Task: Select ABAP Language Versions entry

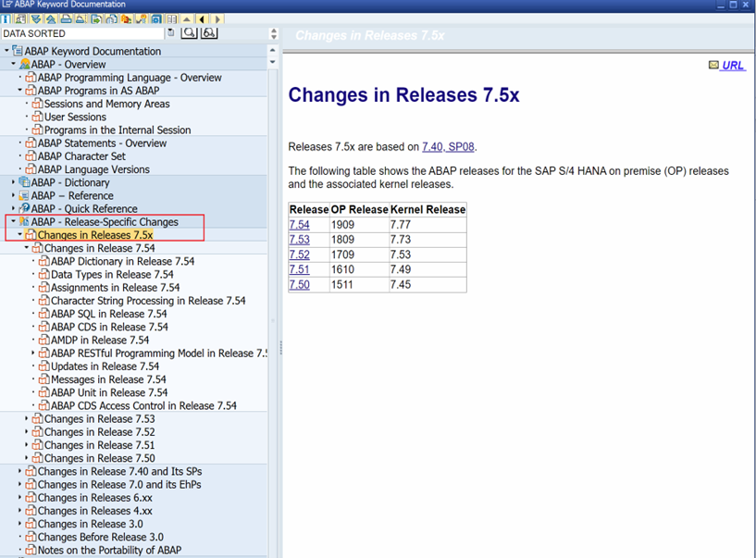Action: pyautogui.click(x=93, y=169)
